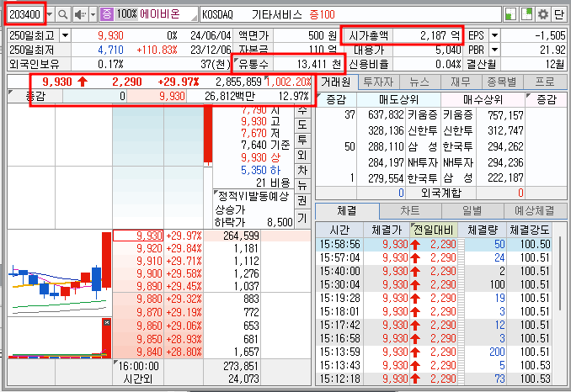Expand the 250일최고 period dropdown
The image size is (571, 392).
click(x=65, y=35)
